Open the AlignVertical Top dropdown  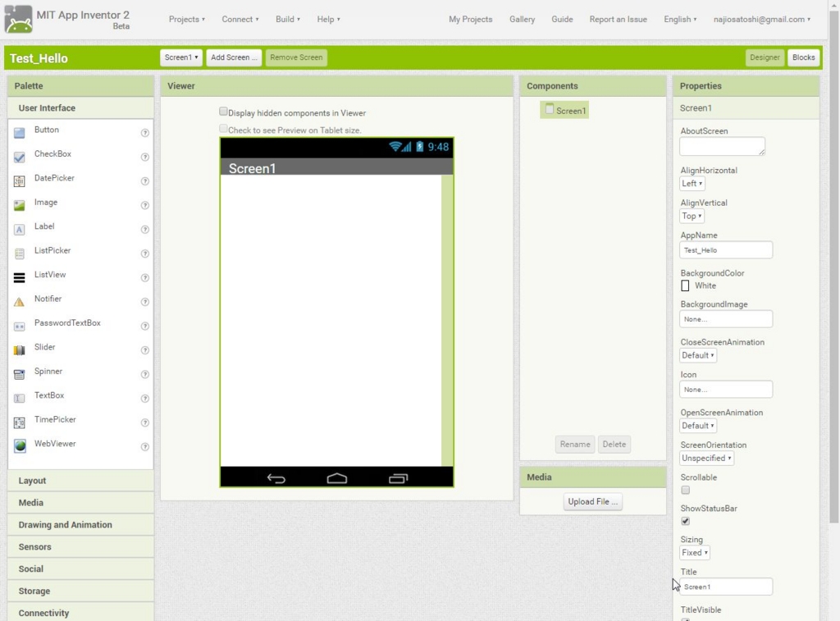692,216
